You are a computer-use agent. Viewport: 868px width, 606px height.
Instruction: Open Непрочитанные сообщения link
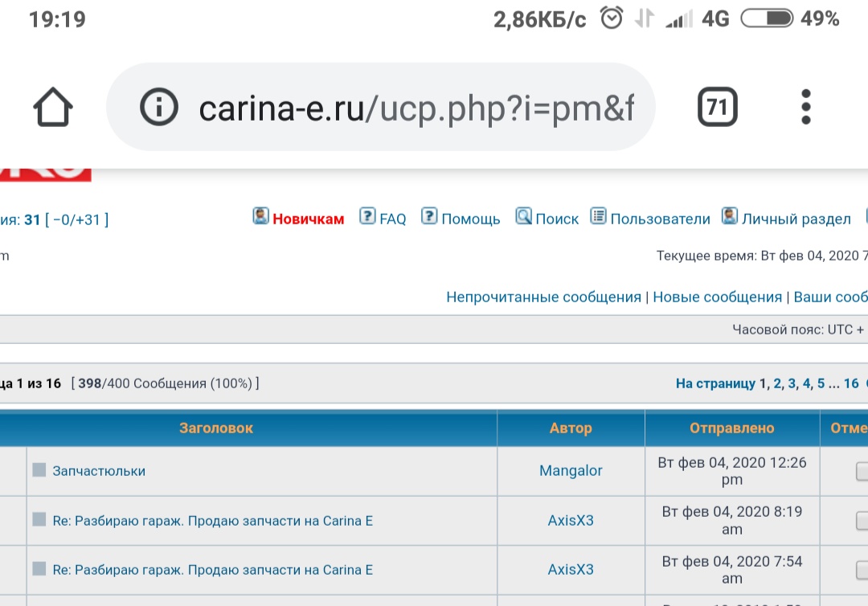click(x=543, y=297)
